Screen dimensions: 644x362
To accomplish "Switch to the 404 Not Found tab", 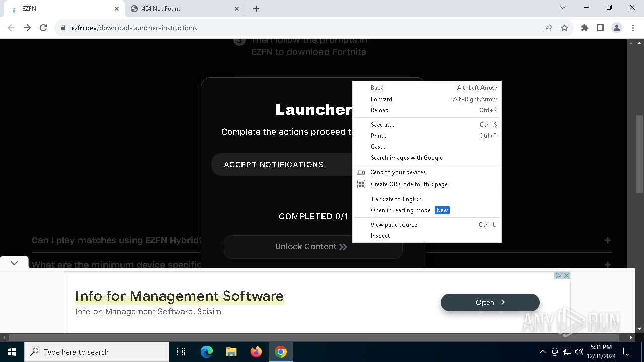I will (x=185, y=8).
